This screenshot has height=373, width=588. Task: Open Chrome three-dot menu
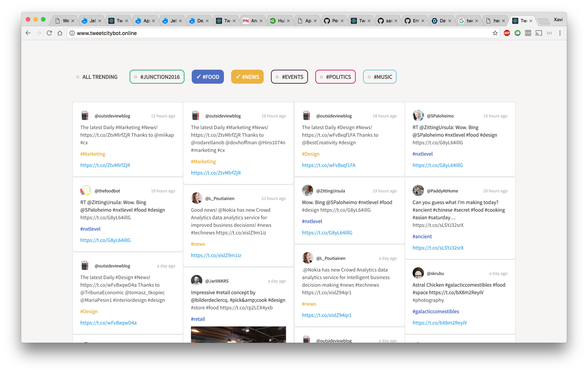pyautogui.click(x=560, y=33)
